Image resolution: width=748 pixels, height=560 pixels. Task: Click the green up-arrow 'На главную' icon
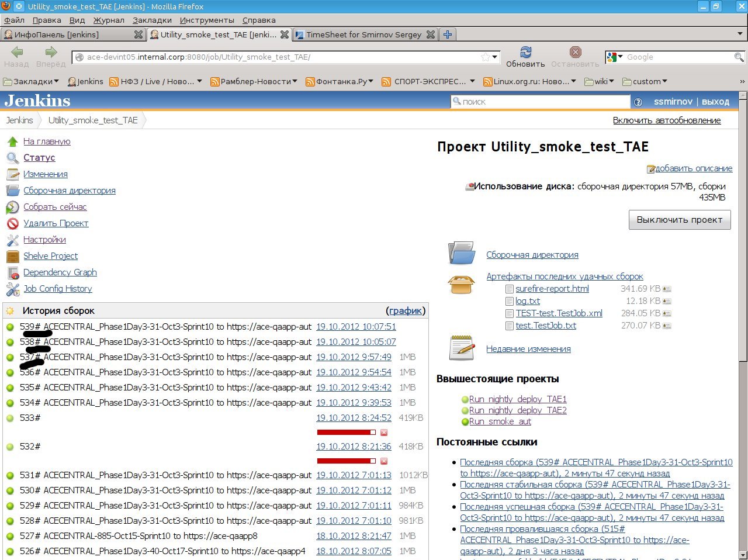click(13, 141)
